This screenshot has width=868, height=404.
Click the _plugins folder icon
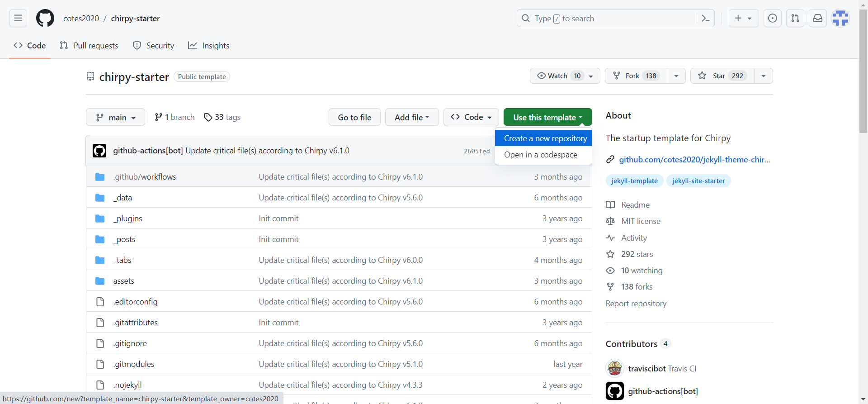pos(100,219)
